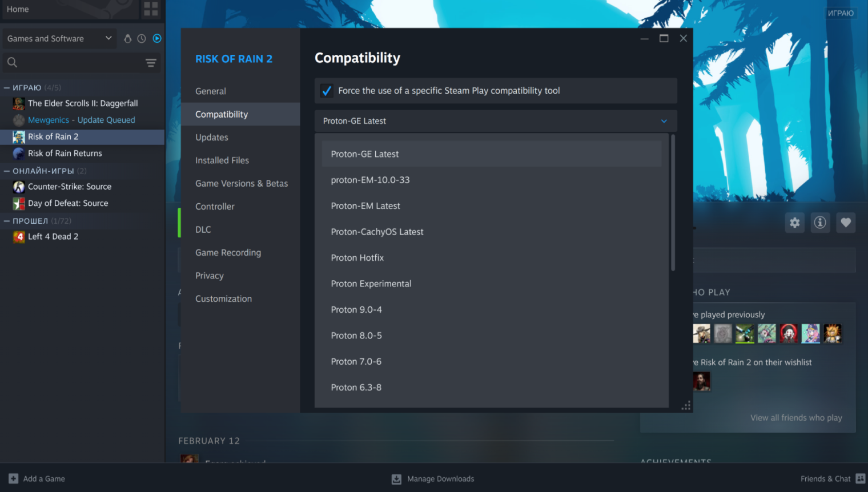868x492 pixels.
Task: Open the Games and Software dropdown
Action: (59, 38)
